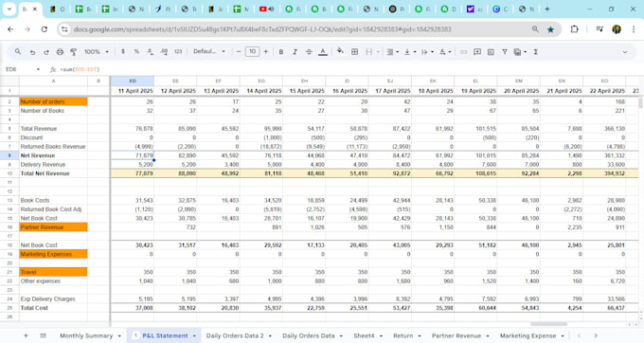Increase decimal places
Screen dimensions: 644x343
coord(164,52)
